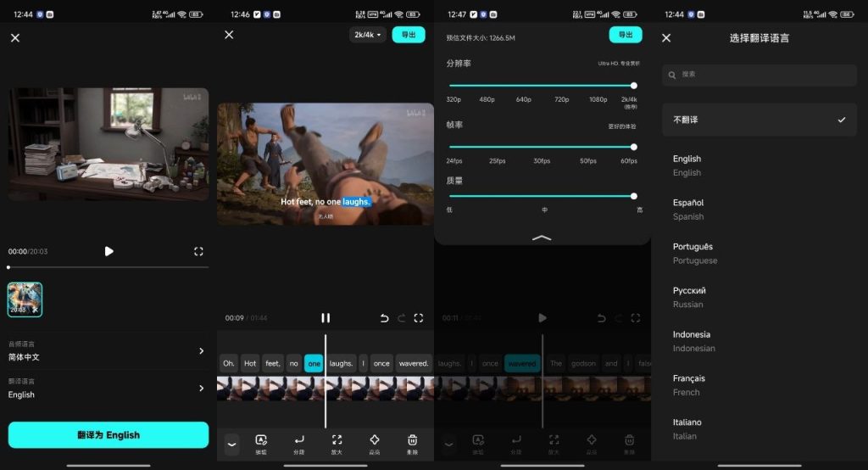Set frame rate to 50fps
The image size is (868, 470).
pos(588,161)
